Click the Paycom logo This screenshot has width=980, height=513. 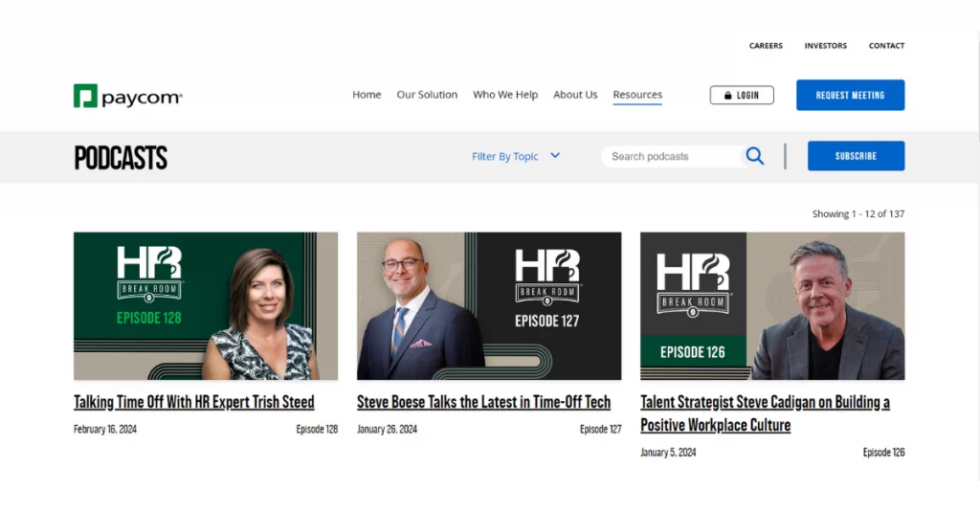pyautogui.click(x=128, y=97)
